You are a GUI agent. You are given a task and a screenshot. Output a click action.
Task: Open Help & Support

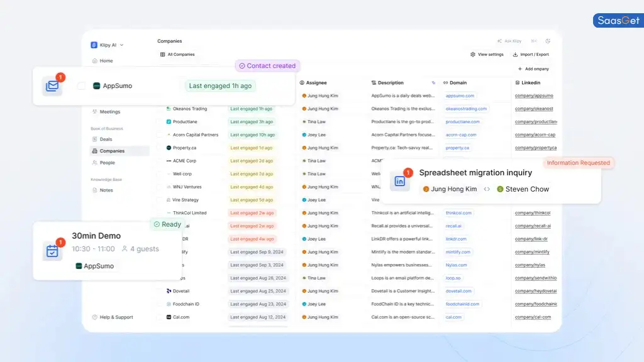[113, 317]
